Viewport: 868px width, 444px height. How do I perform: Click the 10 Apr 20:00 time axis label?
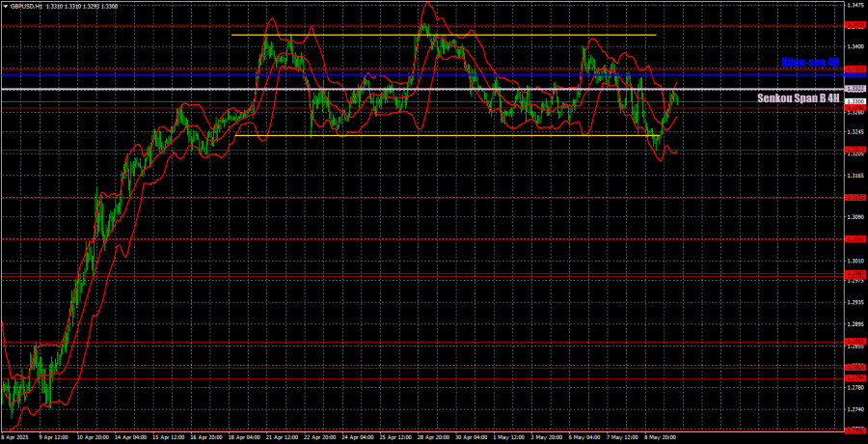pos(93,438)
